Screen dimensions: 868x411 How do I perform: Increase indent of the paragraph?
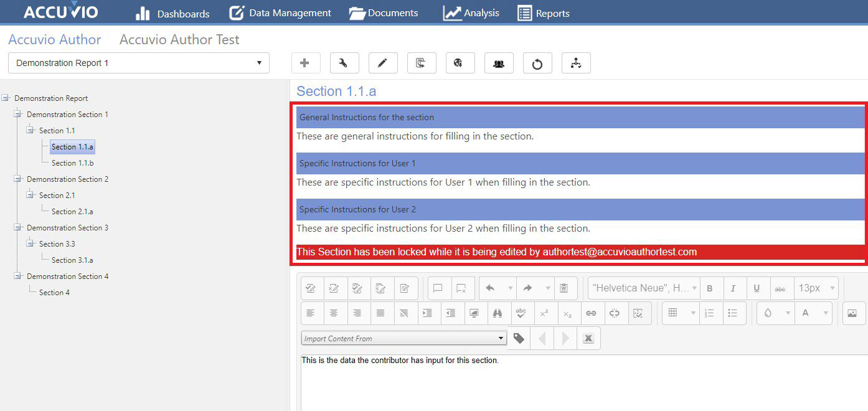428,313
